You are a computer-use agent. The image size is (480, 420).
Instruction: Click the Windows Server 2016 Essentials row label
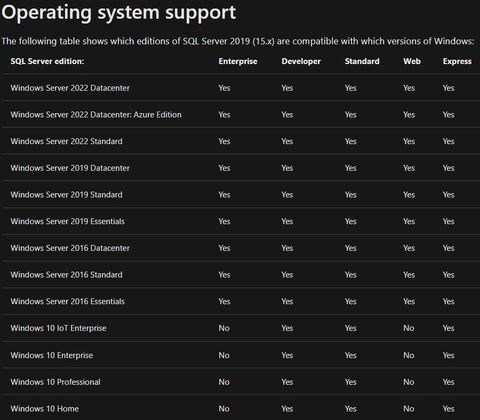(68, 301)
